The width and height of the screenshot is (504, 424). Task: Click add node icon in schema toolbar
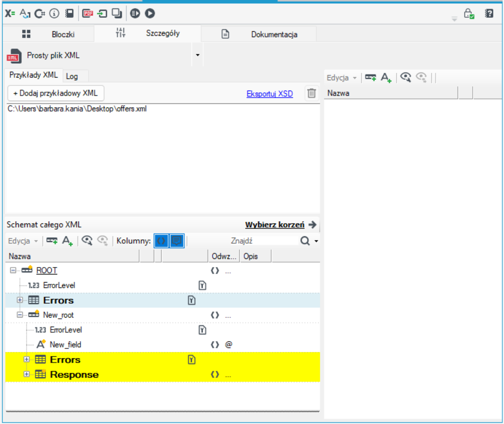pos(52,241)
